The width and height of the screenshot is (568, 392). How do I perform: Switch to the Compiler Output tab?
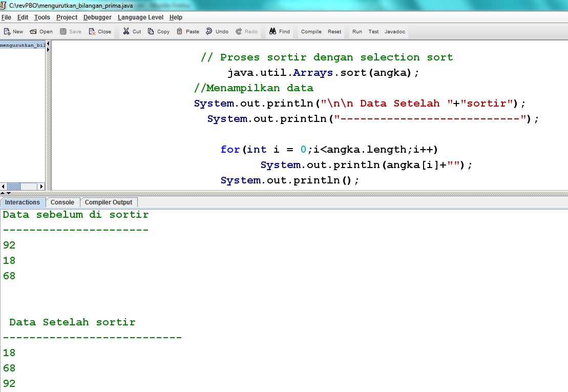coord(108,202)
